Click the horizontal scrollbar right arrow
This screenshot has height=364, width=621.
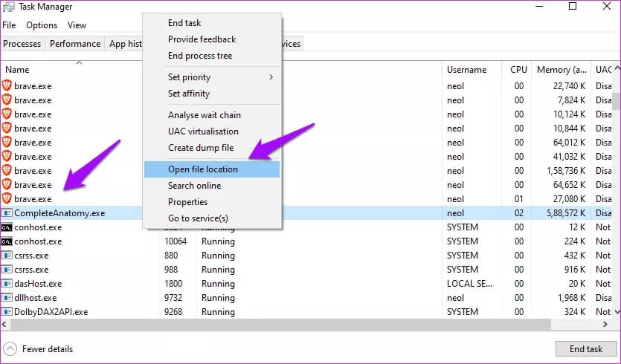pyautogui.click(x=605, y=324)
